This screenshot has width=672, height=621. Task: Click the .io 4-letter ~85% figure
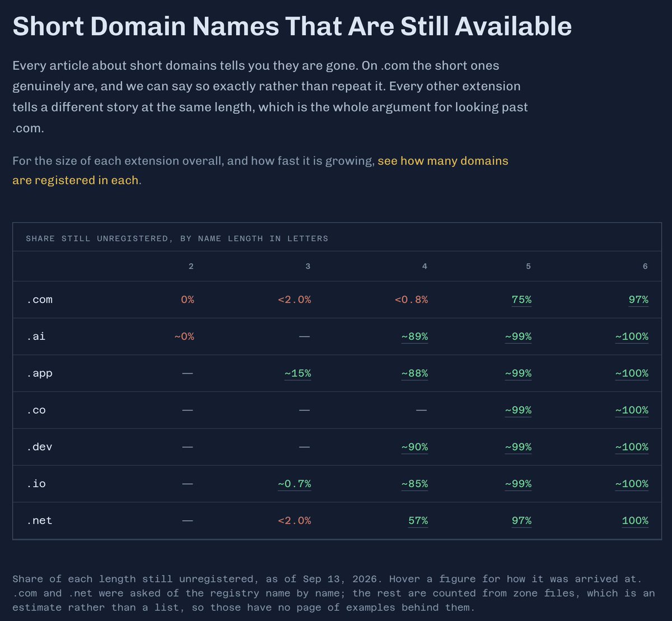click(x=414, y=484)
